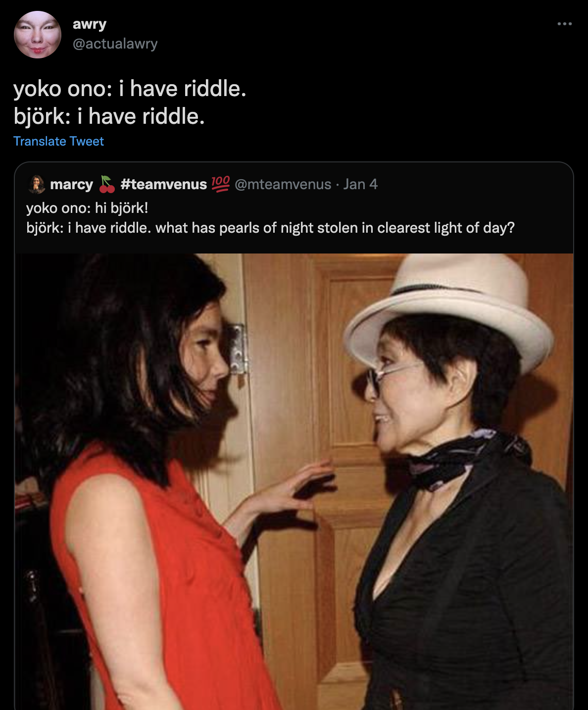Click marcy's small avatar in quoted tweet
The height and width of the screenshot is (710, 588).
click(x=37, y=184)
